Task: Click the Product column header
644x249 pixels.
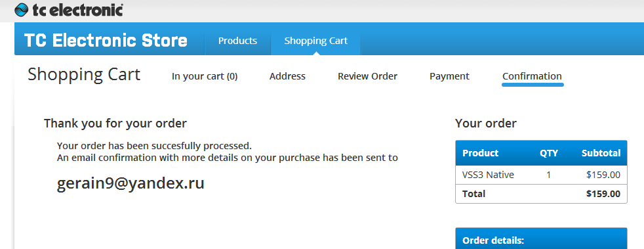Action: click(481, 153)
